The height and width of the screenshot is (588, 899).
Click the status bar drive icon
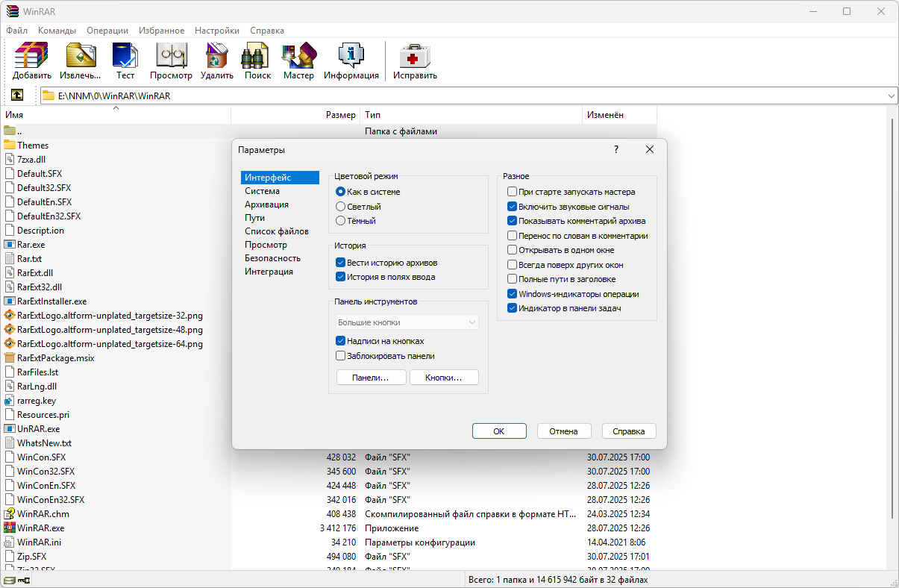click(x=9, y=580)
